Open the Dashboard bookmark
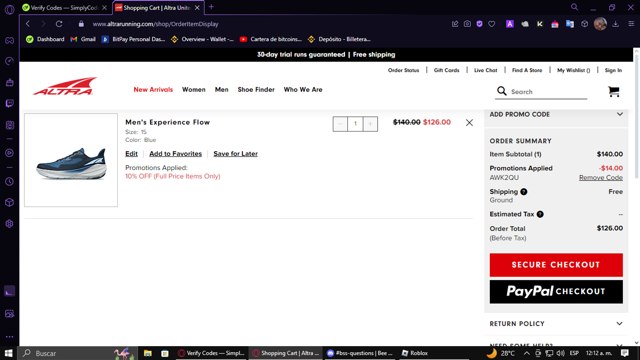 pos(45,39)
